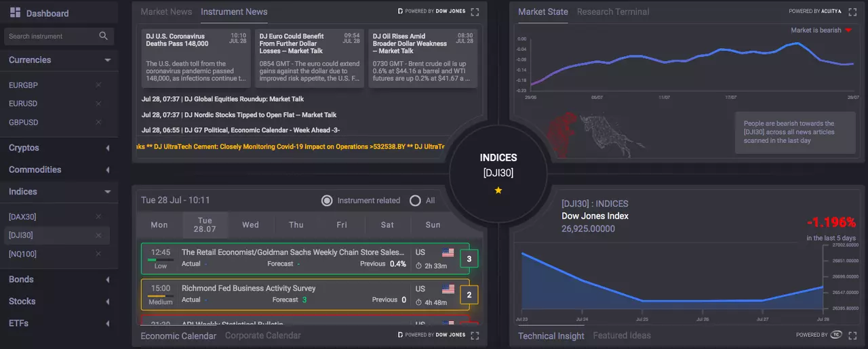
Task: Click the red bearish arrow icon
Action: [x=848, y=30]
